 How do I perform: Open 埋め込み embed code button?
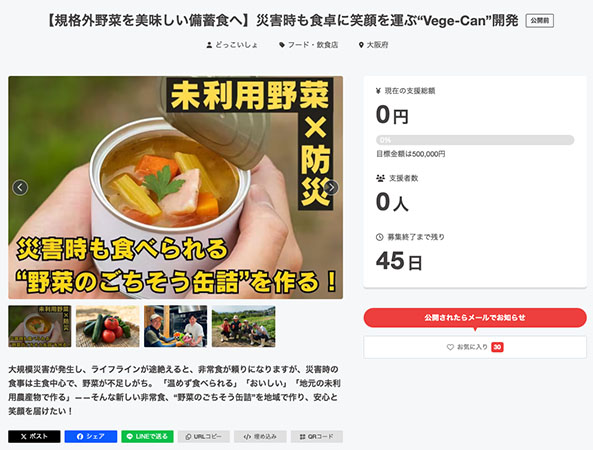point(260,436)
